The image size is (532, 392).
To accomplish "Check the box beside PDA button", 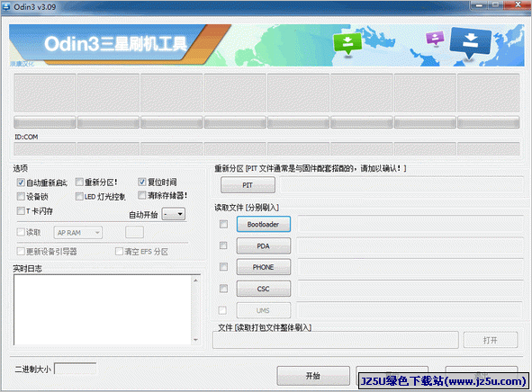I will point(223,245).
